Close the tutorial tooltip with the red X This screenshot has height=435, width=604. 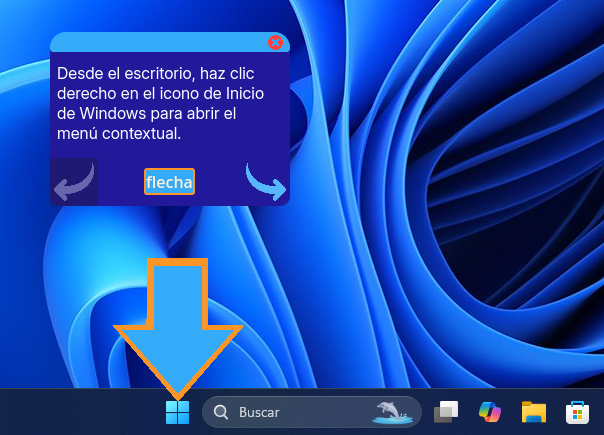(275, 43)
